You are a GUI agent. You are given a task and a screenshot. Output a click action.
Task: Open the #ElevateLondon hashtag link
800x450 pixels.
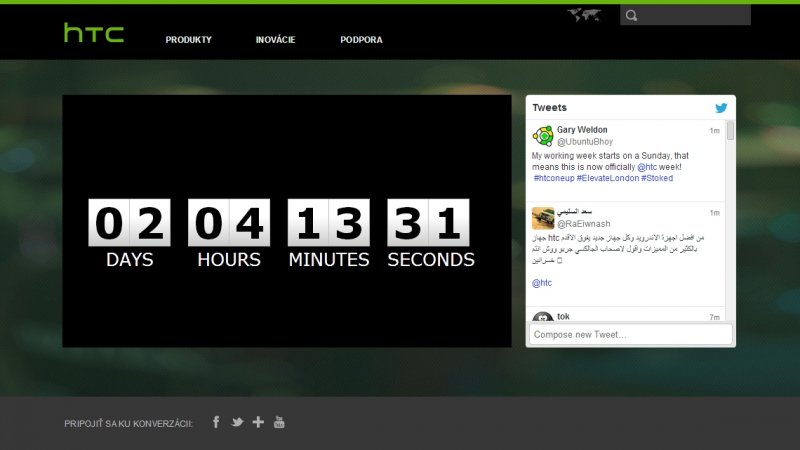(607, 178)
